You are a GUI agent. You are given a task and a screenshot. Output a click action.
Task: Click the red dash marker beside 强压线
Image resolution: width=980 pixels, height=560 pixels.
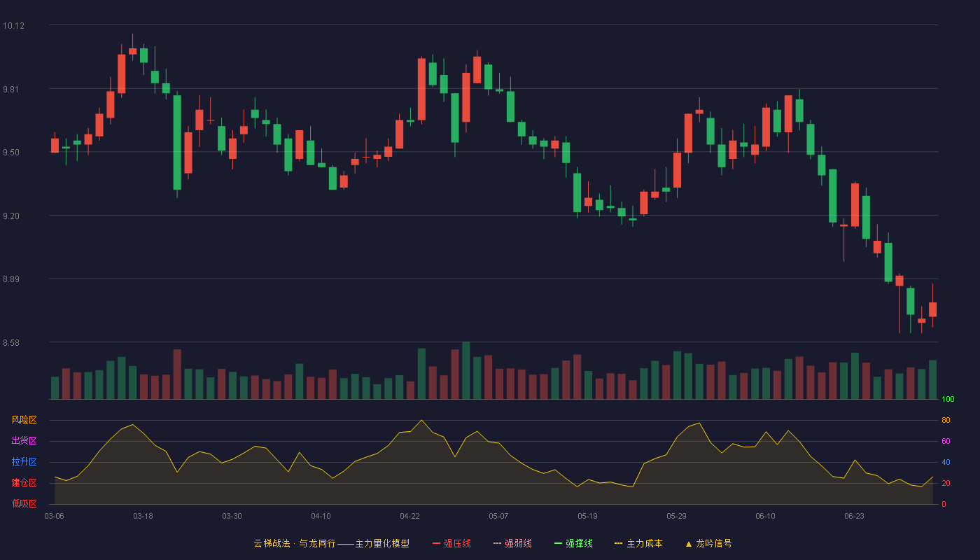click(436, 543)
